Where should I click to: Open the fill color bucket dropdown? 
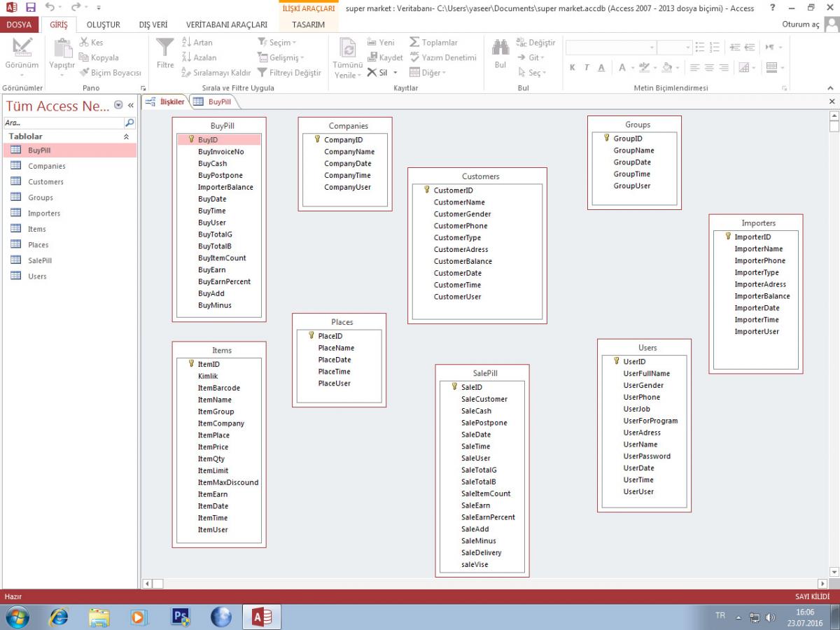676,68
